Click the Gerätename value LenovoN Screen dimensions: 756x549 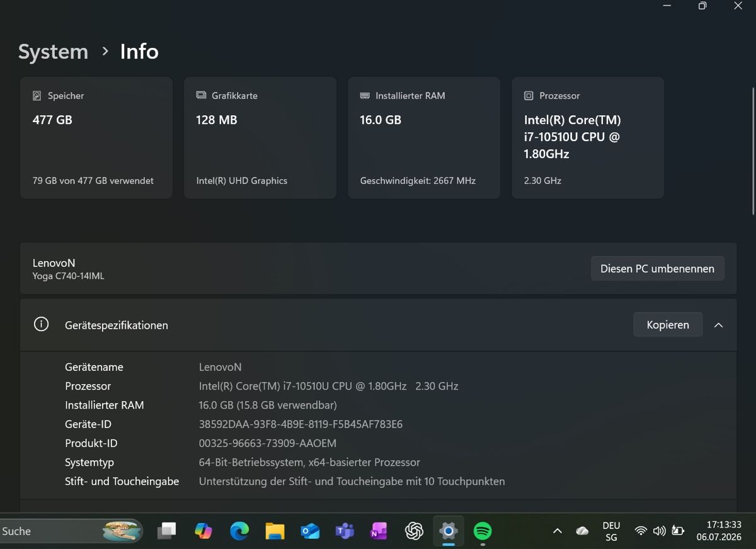pyautogui.click(x=220, y=367)
